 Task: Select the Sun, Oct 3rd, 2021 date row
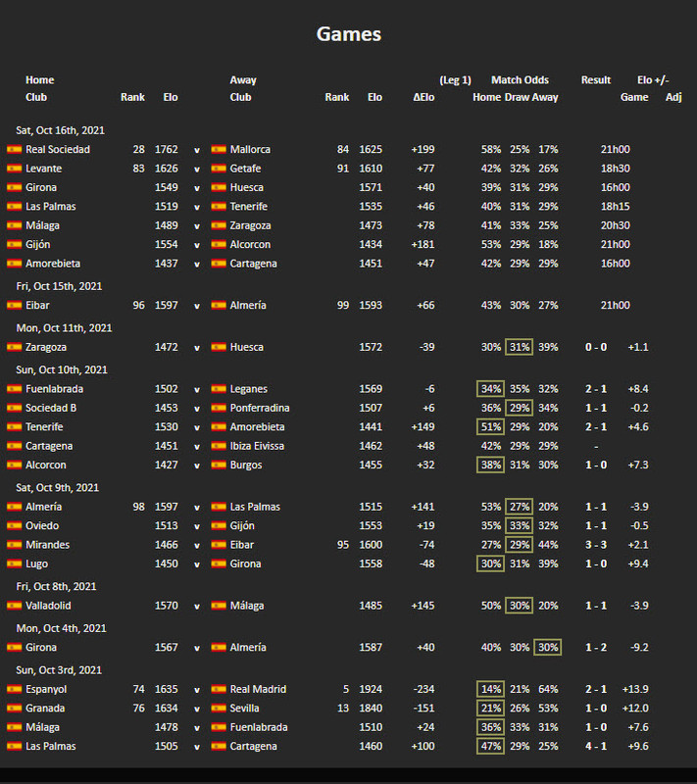[x=59, y=670]
